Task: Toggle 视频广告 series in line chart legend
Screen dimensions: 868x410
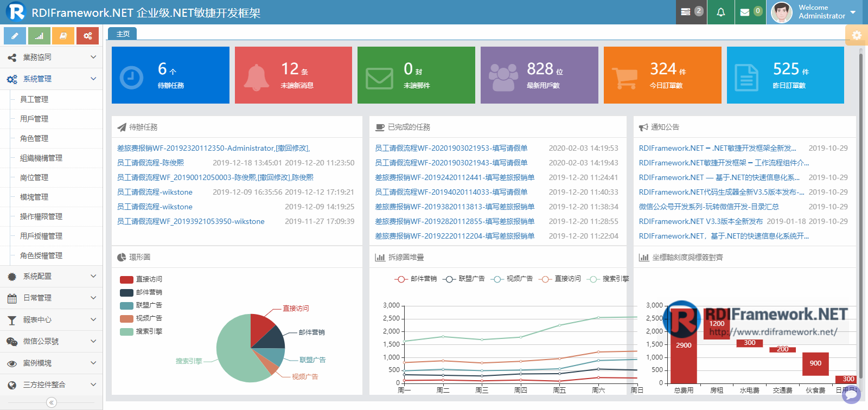Action: (512, 279)
